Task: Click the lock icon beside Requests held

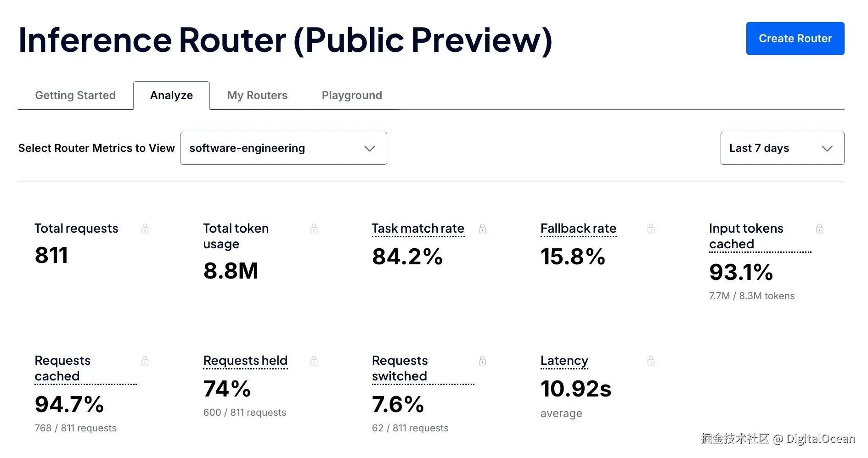Action: click(x=314, y=361)
